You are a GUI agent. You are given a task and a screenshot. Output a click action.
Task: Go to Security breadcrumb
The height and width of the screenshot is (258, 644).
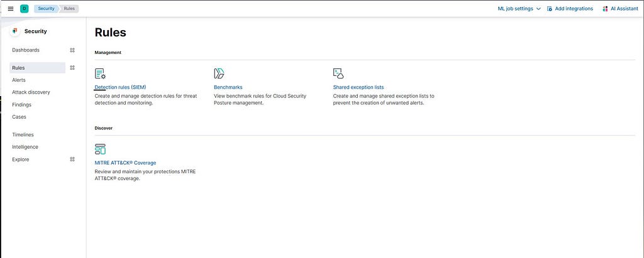46,9
